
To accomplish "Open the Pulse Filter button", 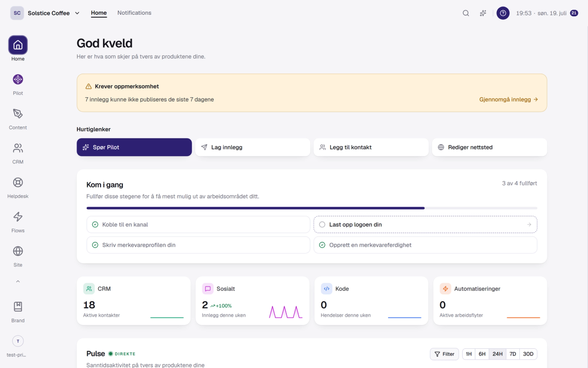I will [444, 354].
